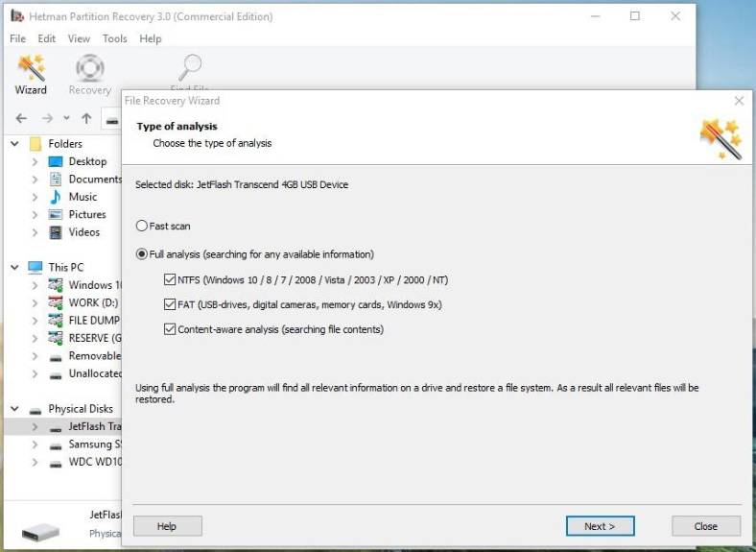Expand the Music tree node

pyautogui.click(x=35, y=197)
